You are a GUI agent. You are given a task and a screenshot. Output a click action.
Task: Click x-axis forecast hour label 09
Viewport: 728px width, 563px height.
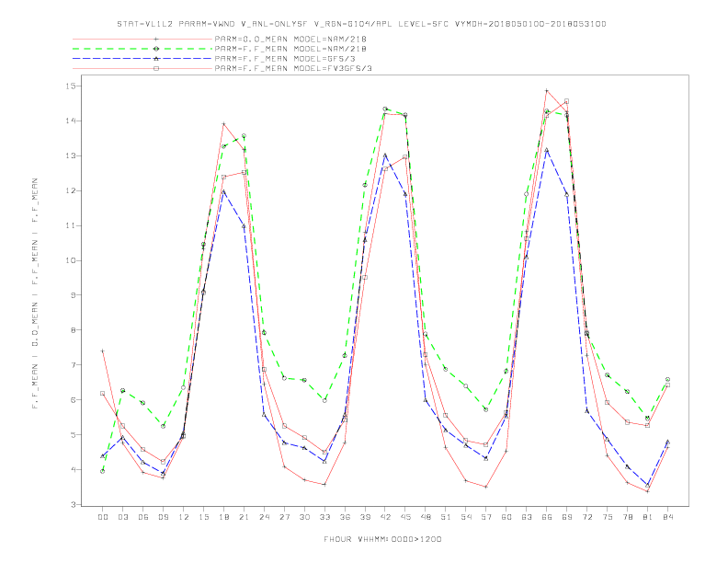pyautogui.click(x=163, y=517)
